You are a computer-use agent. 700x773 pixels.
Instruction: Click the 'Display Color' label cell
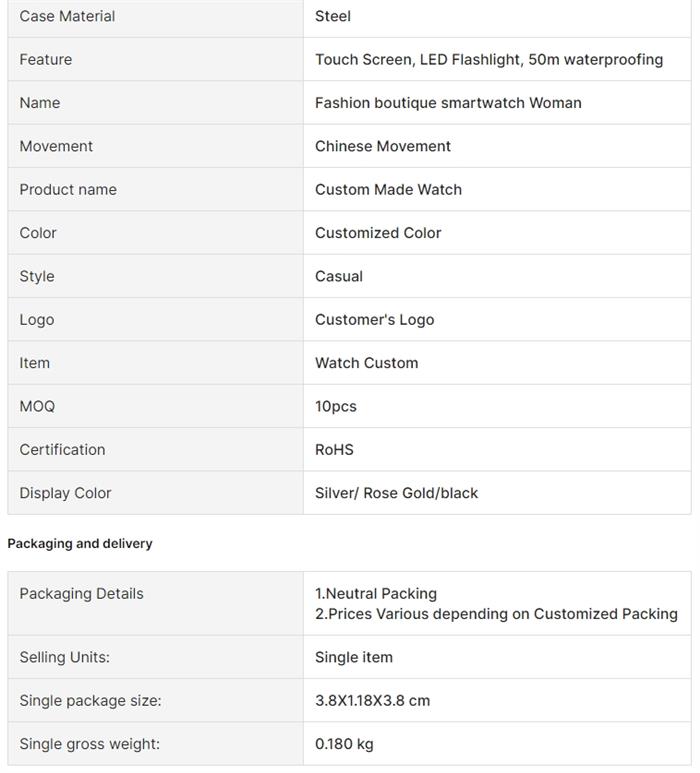click(x=65, y=493)
